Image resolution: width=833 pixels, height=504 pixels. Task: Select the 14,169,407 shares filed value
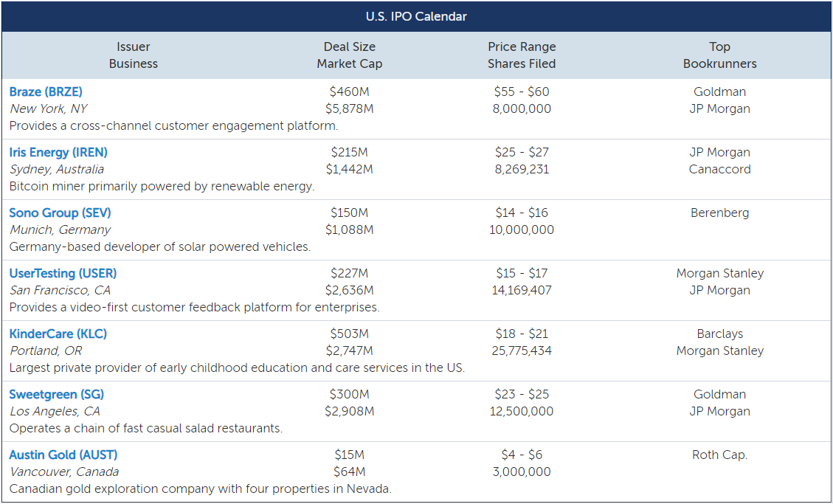pos(522,291)
